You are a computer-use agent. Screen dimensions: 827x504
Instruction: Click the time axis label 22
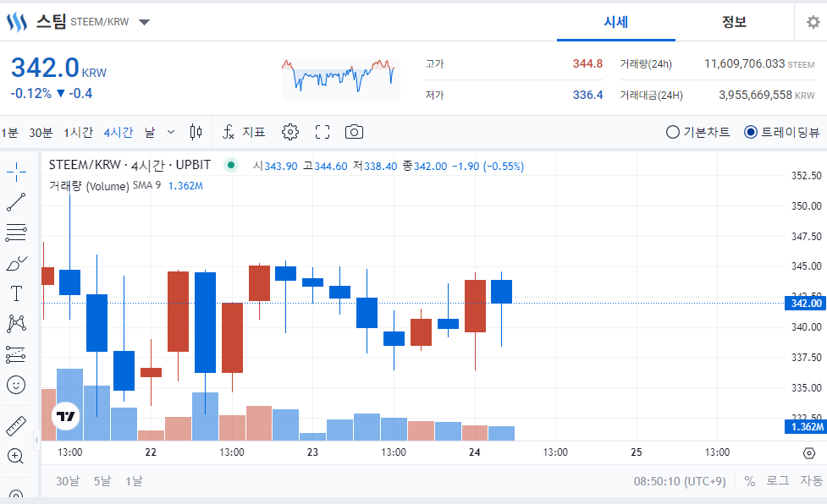tap(151, 452)
